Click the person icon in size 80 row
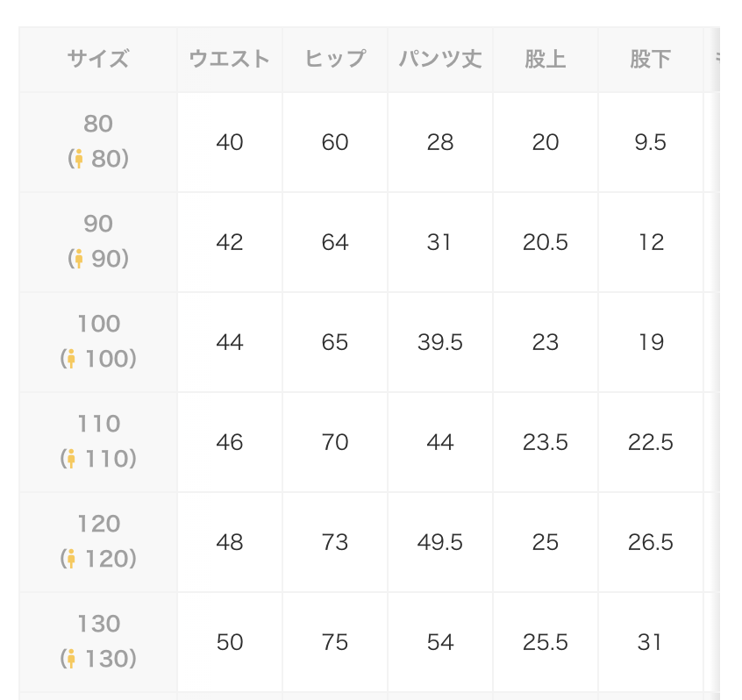Viewport: 742px width, 700px height. point(79,159)
